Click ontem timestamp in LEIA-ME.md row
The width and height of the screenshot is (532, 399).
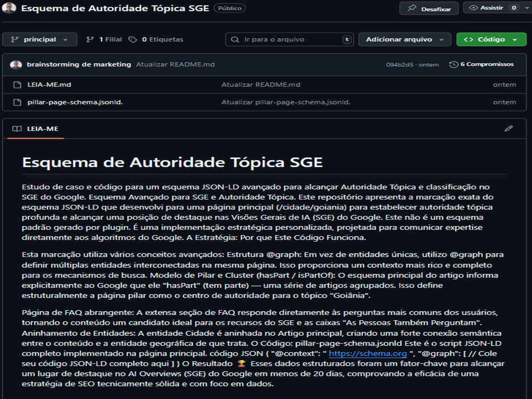pos(504,85)
